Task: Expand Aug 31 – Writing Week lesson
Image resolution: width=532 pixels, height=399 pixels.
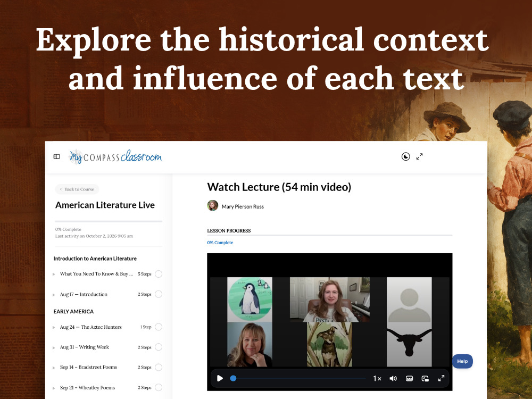Action: point(54,347)
